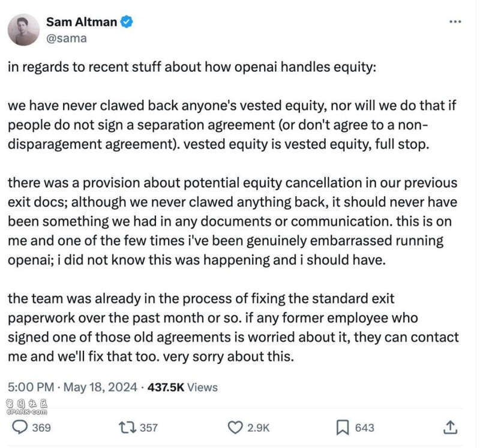Click the tweet's opening line about openai equity
480x448 pixels.
pyautogui.click(x=192, y=67)
